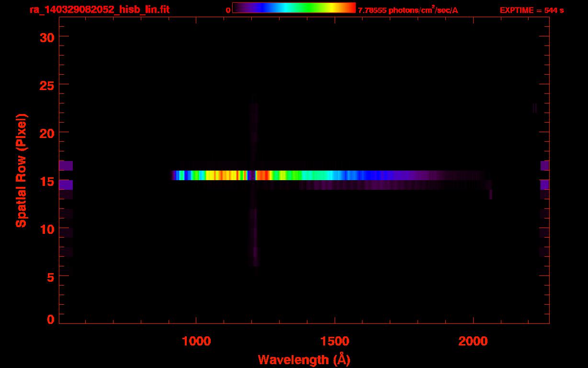Image resolution: width=588 pixels, height=368 pixels.
Task: Click the 2000 wavelength tick label
Action: point(473,341)
